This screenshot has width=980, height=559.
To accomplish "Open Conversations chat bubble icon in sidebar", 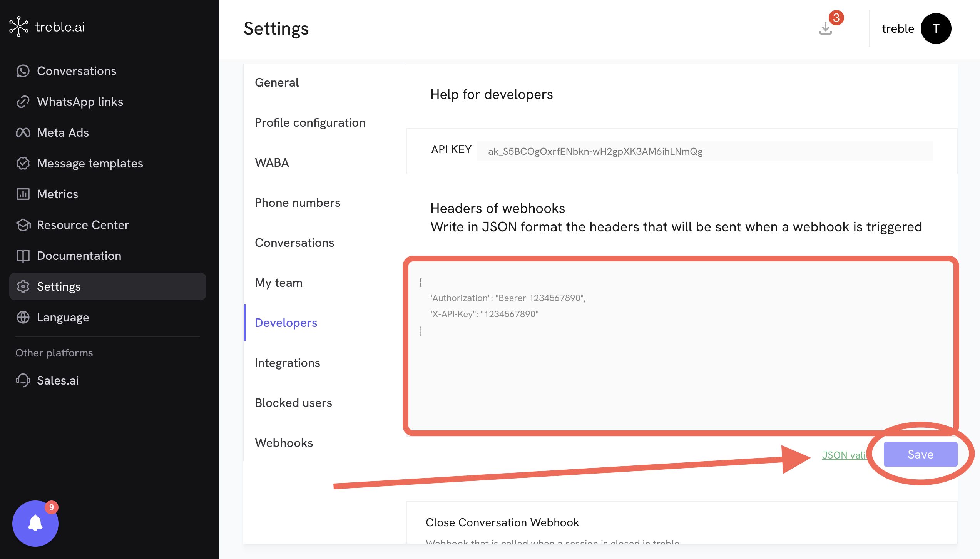I will (x=23, y=71).
